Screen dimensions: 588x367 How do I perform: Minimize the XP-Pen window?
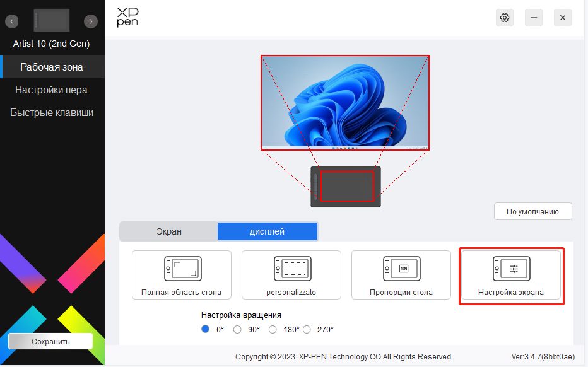tap(534, 18)
